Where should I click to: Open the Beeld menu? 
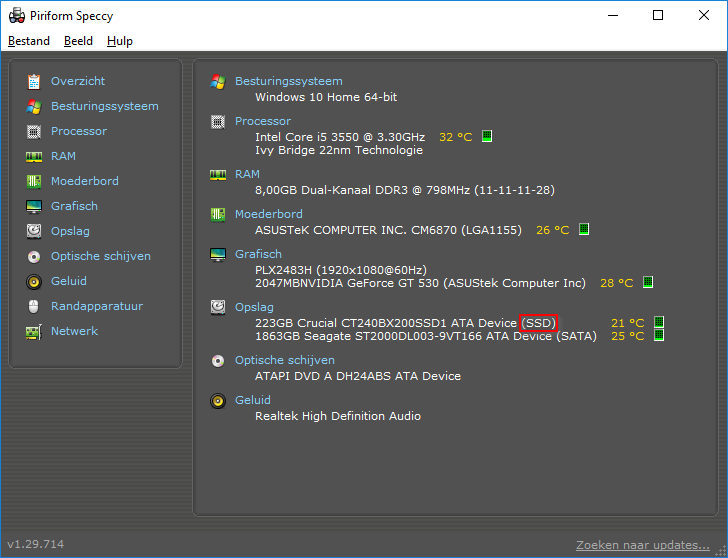(x=78, y=41)
